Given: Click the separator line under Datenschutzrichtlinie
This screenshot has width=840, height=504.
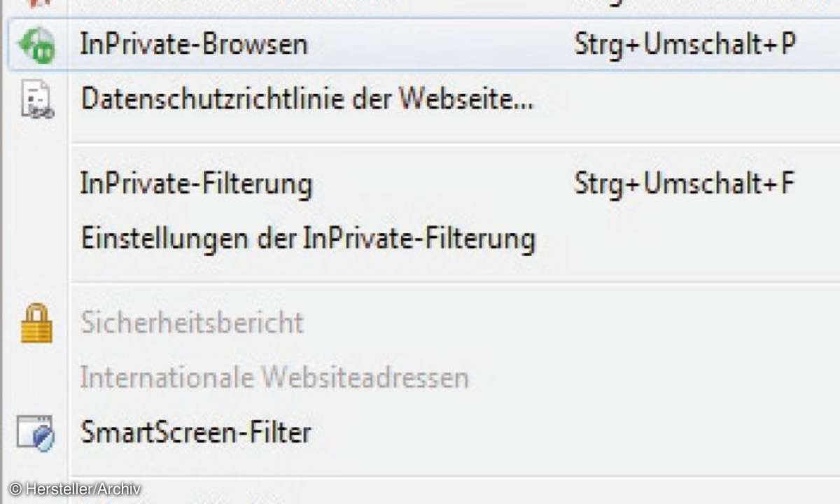Looking at the screenshot, I should tap(454, 143).
